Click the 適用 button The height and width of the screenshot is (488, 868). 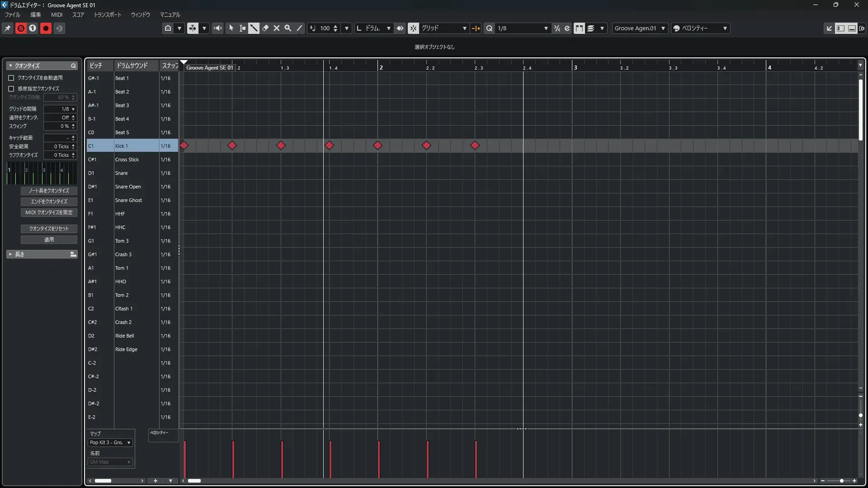(x=49, y=239)
